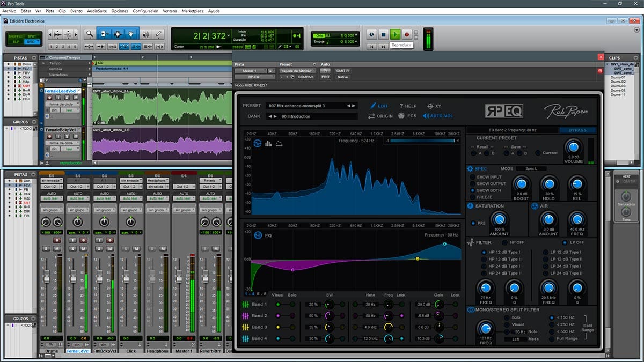Select Shuffle edit mode
Viewport: 644px width, 362px height.
(16, 36)
